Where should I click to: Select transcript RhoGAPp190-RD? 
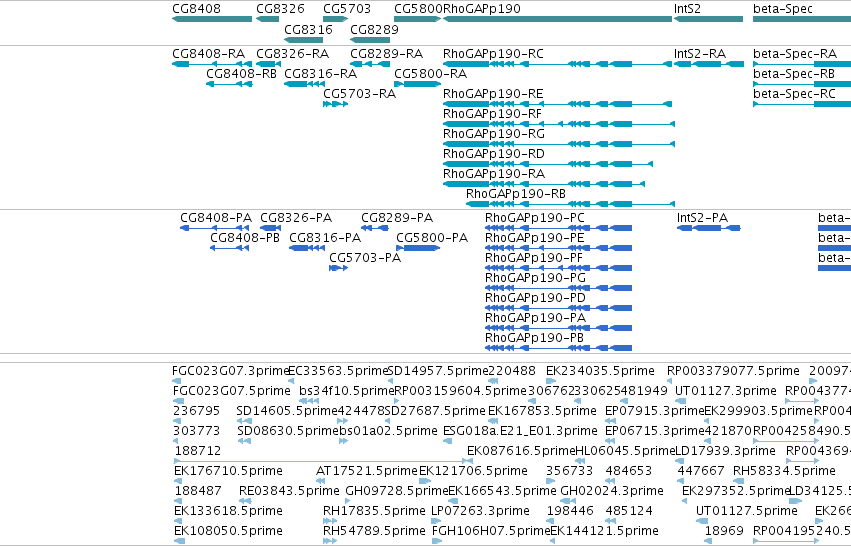[548, 164]
